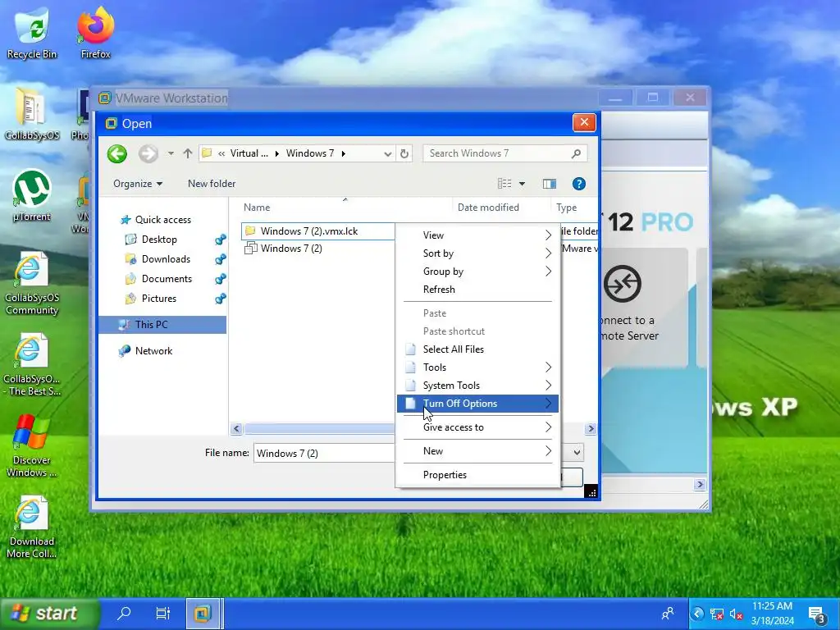Open CollabSysOS - The Best S... shortcut
This screenshot has width=840, height=630.
(x=32, y=364)
